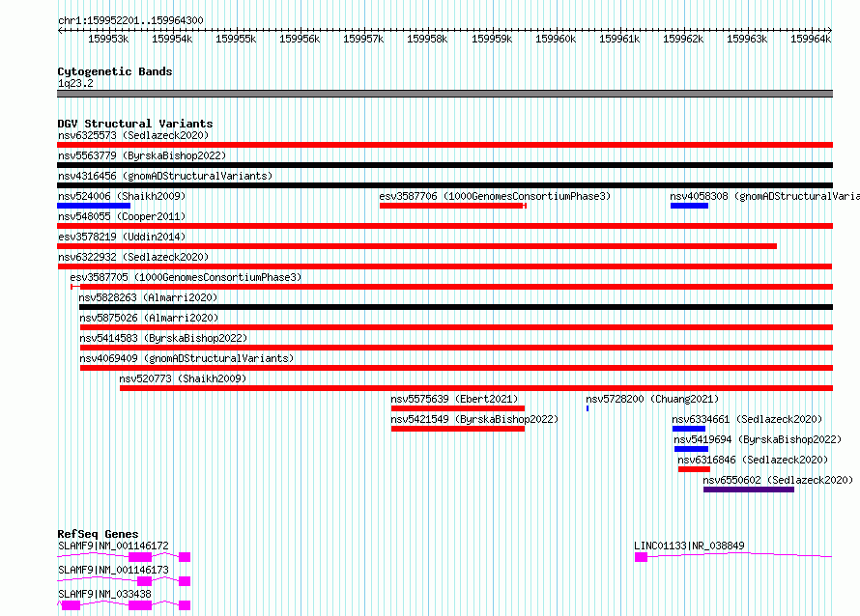Viewport: 860px width, 616px height.
Task: Click the blue nsv524006 variant bar
Action: click(x=94, y=206)
